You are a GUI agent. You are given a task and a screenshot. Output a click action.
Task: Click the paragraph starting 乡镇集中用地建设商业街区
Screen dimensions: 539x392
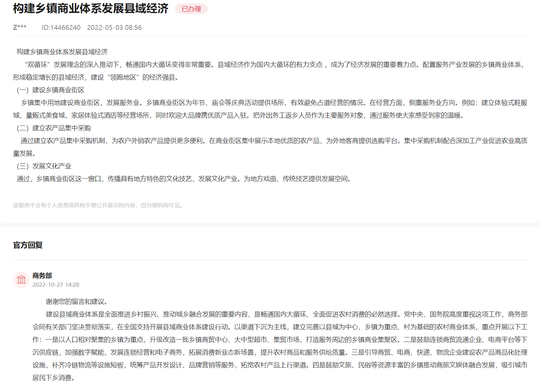tap(270, 109)
